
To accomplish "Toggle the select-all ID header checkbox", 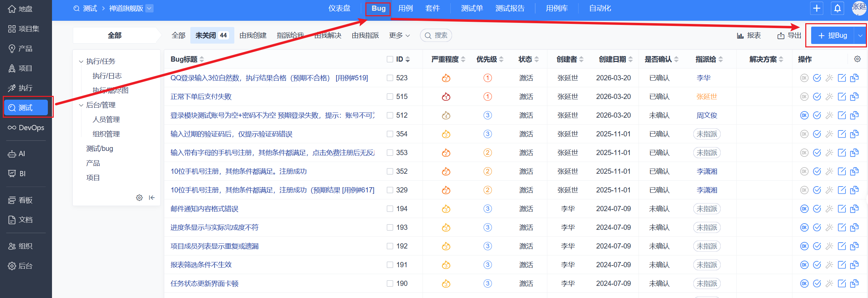I will click(x=390, y=59).
